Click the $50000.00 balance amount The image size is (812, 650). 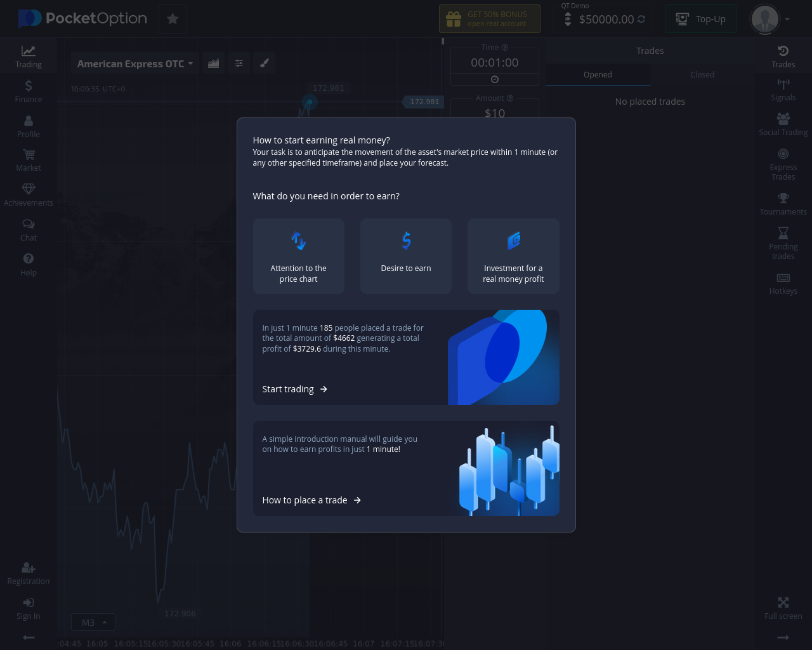coord(606,20)
